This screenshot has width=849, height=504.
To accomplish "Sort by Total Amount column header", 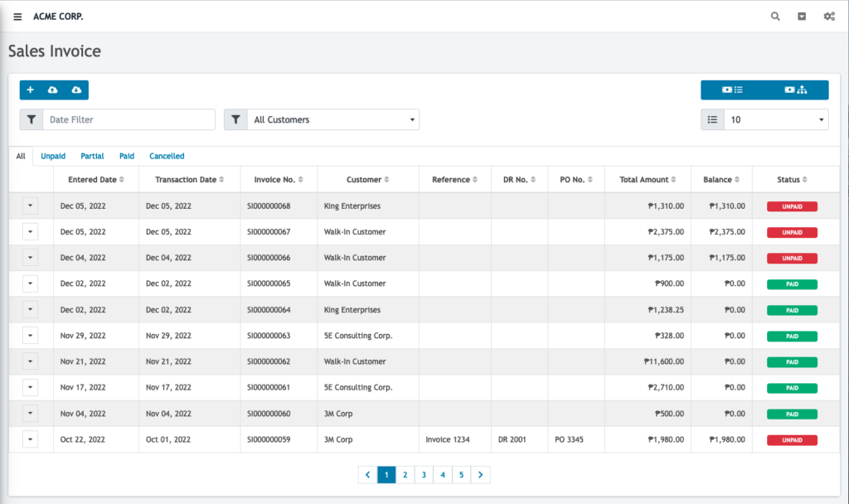I will (647, 180).
